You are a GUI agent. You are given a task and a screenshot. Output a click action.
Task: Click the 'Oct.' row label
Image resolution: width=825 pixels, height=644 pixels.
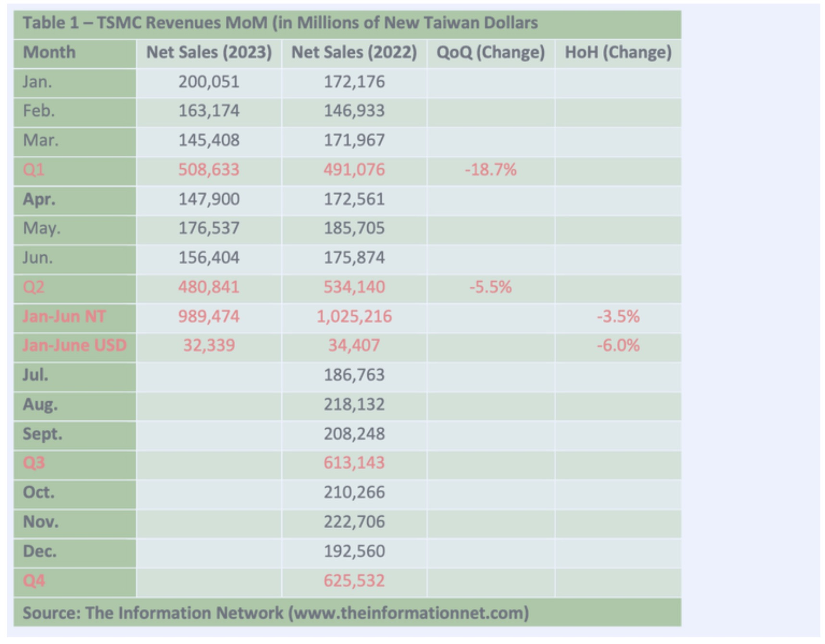coord(39,492)
